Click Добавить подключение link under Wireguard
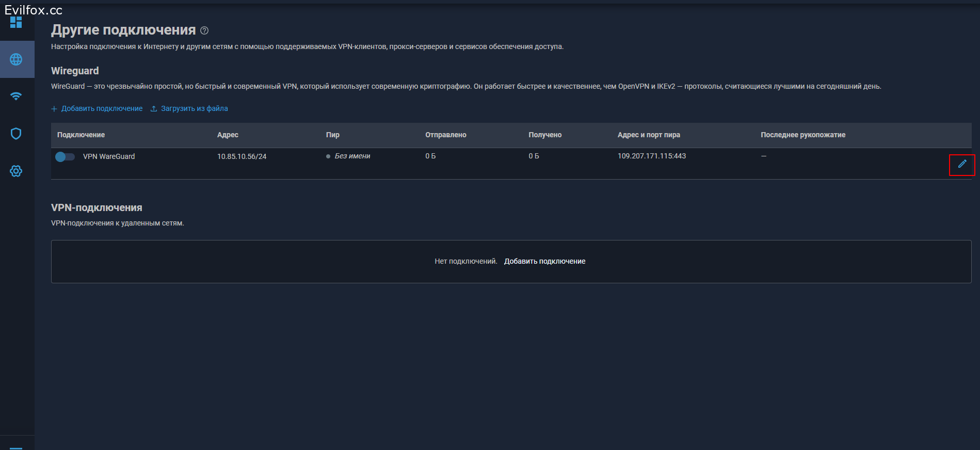Viewport: 980px width, 450px height. 97,108
